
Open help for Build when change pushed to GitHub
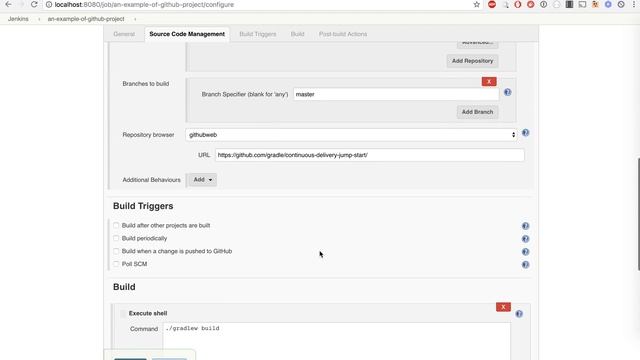(525, 252)
